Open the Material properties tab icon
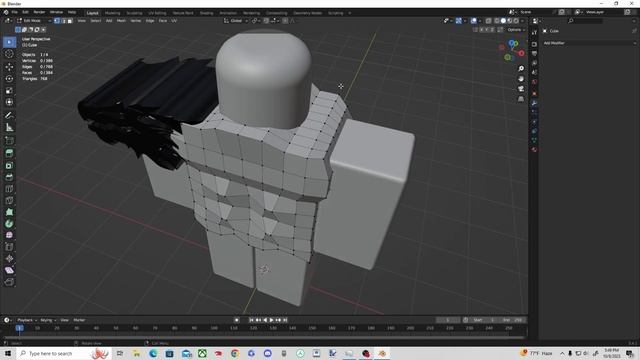This screenshot has width=640, height=360. 534,150
